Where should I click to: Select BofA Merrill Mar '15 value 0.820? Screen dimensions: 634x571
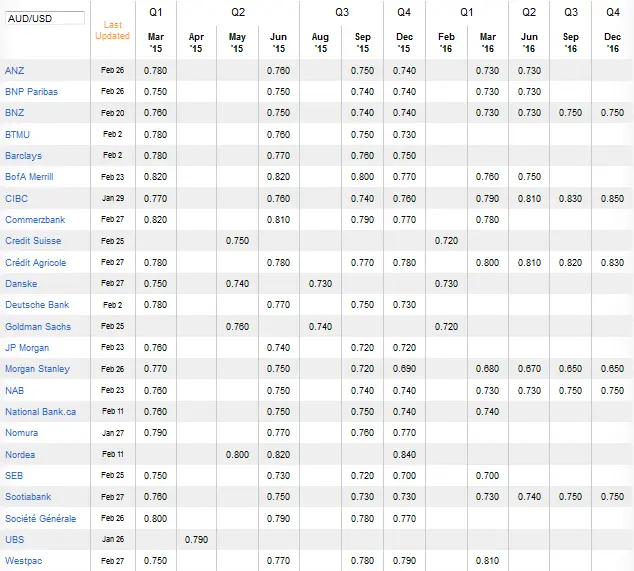pos(156,177)
